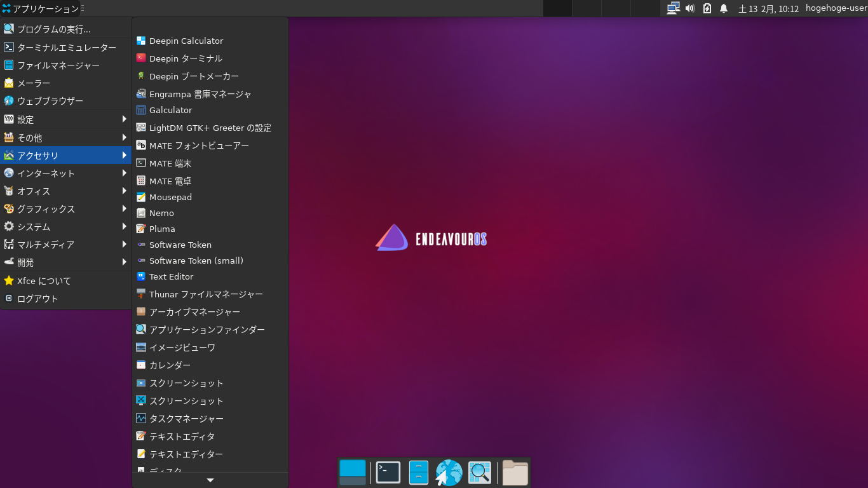Expand the 設定 submenu
This screenshot has height=488, width=868.
66,119
